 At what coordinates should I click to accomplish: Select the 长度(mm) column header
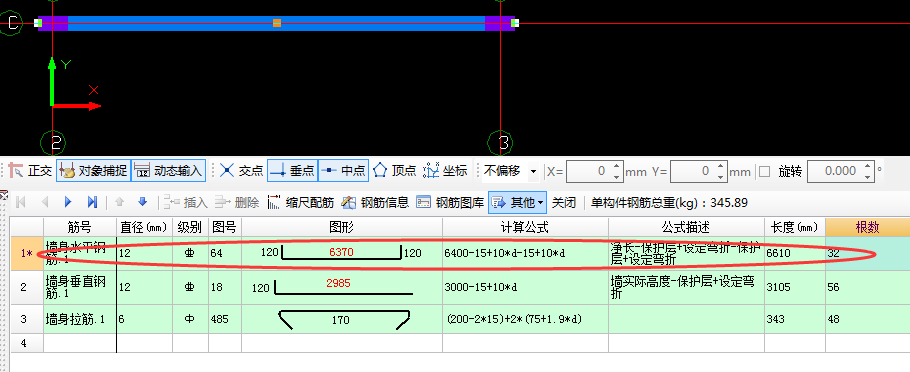click(x=795, y=227)
